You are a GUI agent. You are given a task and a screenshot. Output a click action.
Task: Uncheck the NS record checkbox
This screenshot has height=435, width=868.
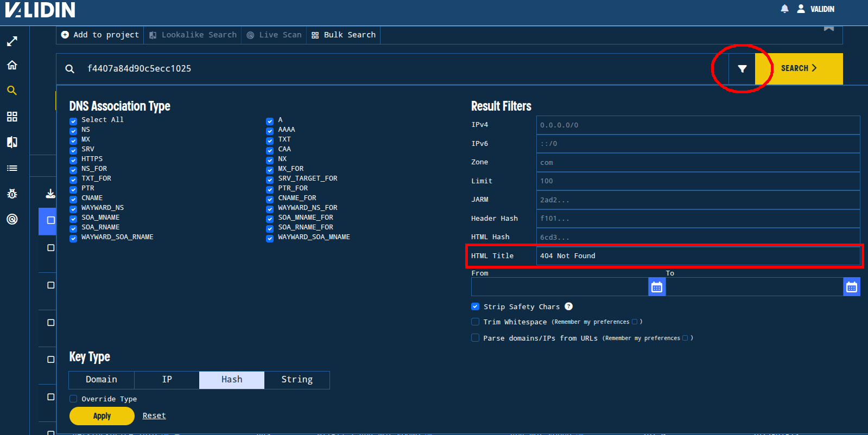click(73, 131)
